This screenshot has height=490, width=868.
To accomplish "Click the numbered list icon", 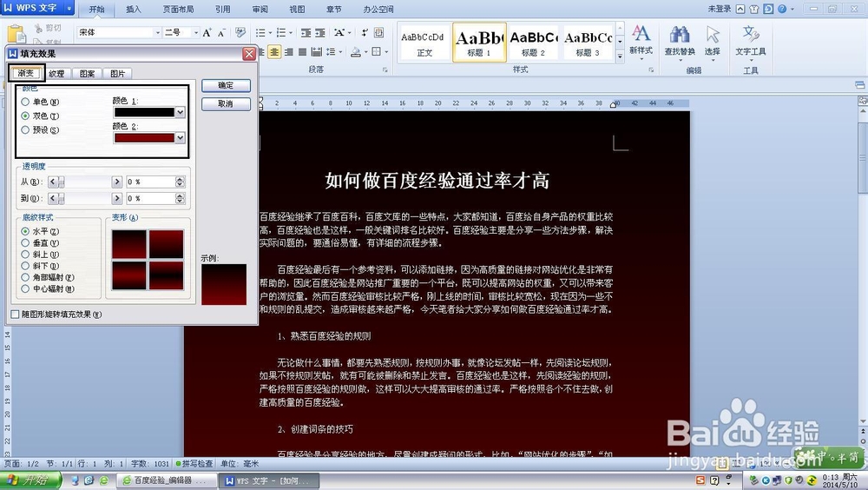I will 281,33.
